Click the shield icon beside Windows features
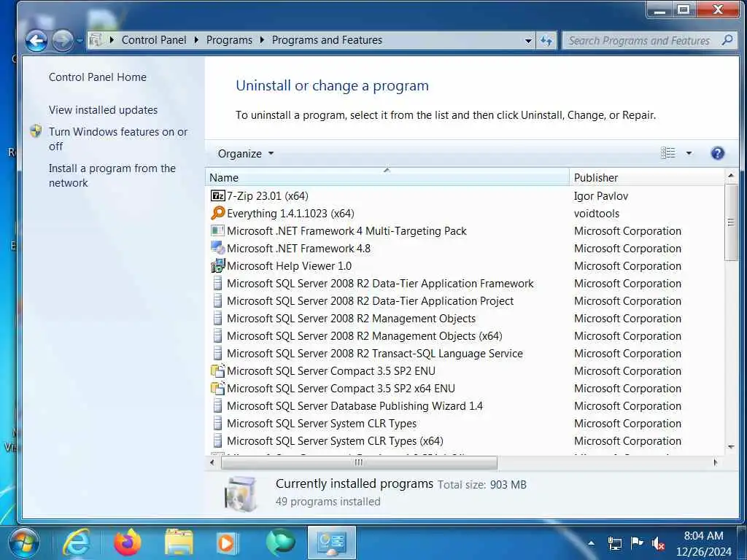The width and height of the screenshot is (747, 560). point(36,131)
